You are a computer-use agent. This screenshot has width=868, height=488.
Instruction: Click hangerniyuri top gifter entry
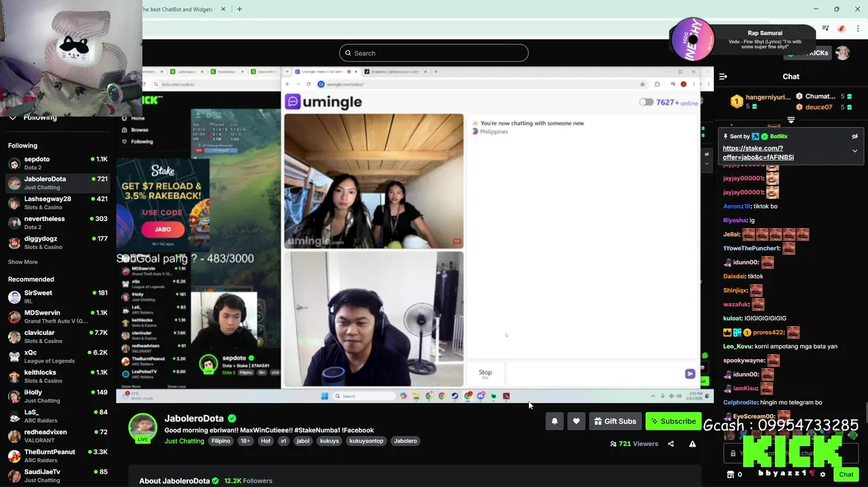pyautogui.click(x=761, y=102)
